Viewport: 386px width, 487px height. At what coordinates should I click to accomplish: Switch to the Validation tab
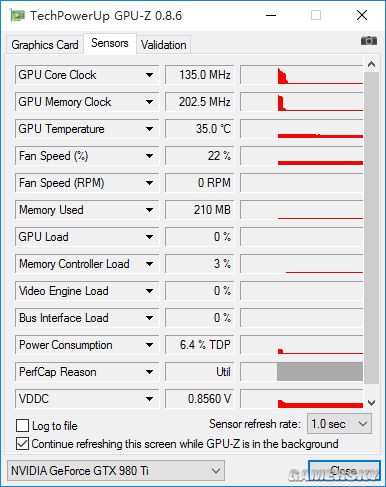(163, 45)
